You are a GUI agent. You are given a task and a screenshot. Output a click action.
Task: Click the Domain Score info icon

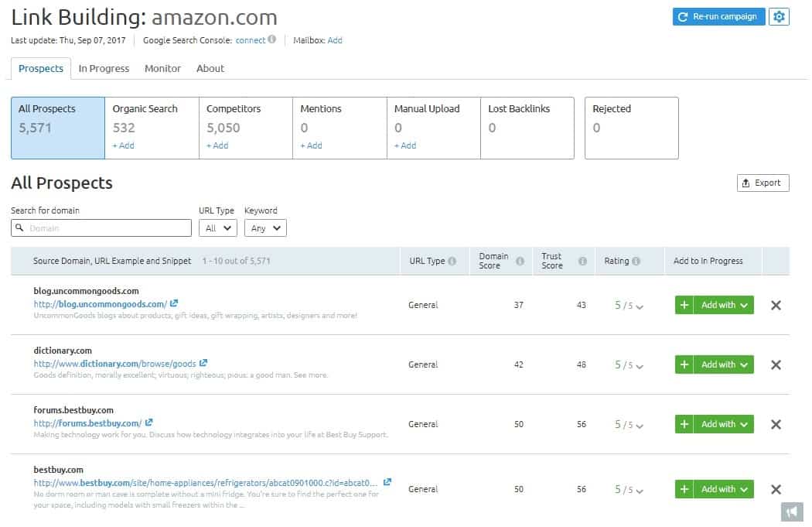pyautogui.click(x=520, y=261)
